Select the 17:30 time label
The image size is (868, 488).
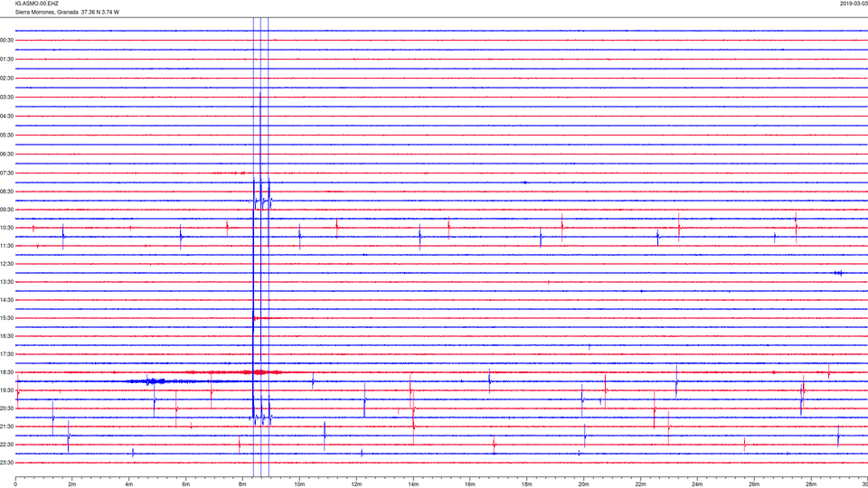point(6,354)
